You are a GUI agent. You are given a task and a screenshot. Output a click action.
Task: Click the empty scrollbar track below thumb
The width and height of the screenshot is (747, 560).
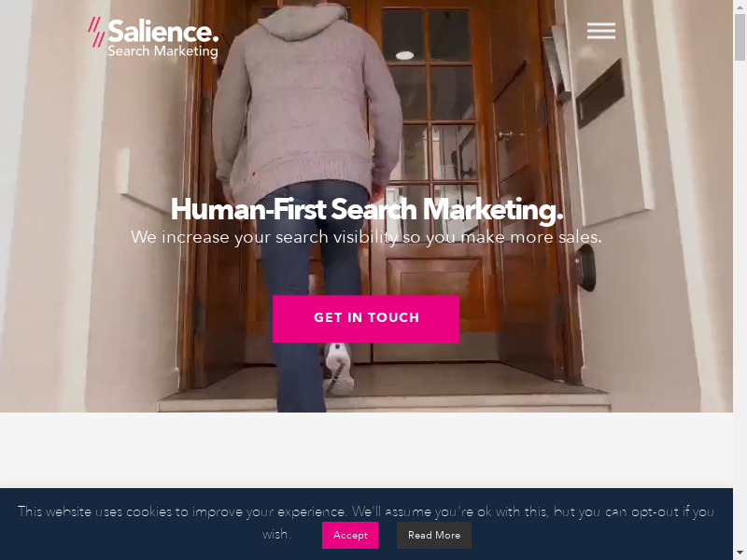pos(740,305)
